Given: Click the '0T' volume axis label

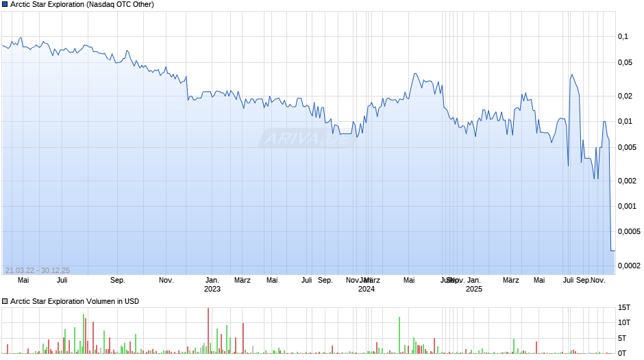Looking at the screenshot, I should click(x=622, y=353).
